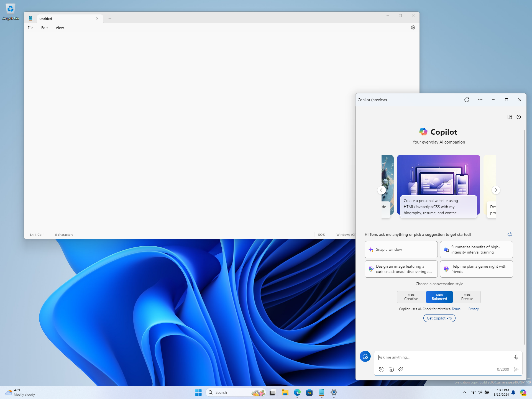Click the Terms link in Copilot footer
The image size is (532, 399).
[x=456, y=309]
